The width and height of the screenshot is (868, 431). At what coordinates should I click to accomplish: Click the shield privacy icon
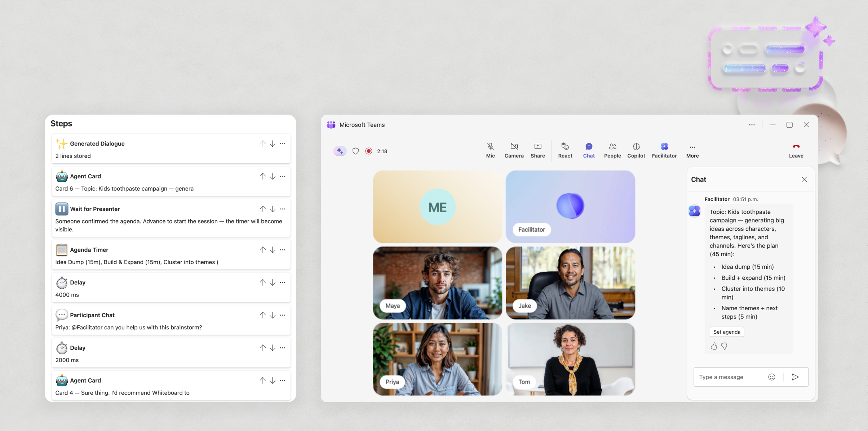(x=355, y=151)
